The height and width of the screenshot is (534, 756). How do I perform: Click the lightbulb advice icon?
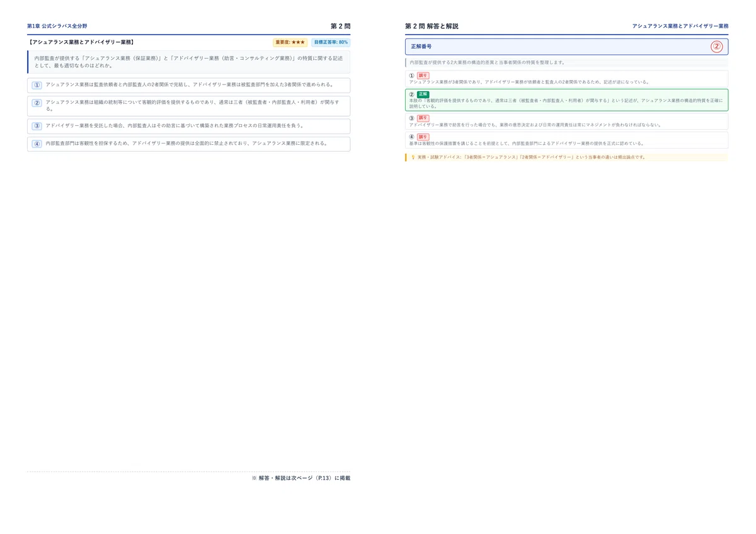(413, 157)
